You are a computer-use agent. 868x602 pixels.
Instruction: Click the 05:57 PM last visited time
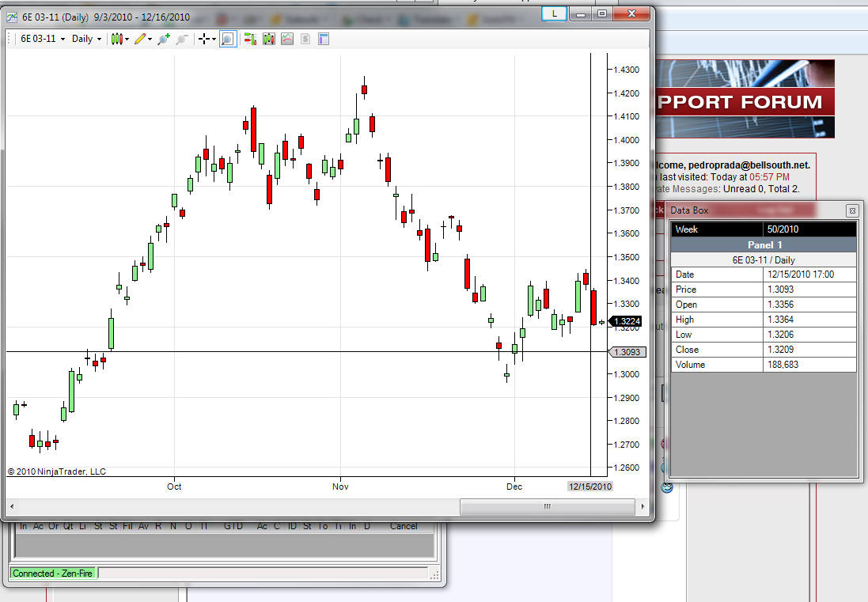point(769,177)
